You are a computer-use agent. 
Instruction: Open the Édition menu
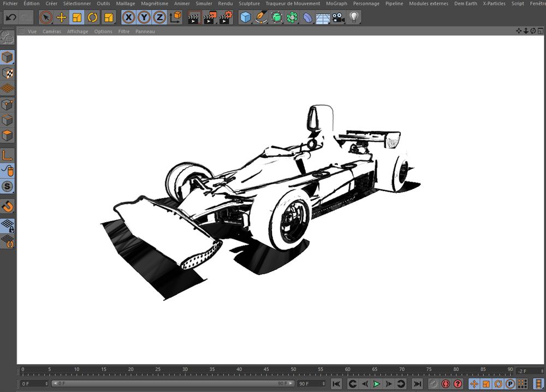coord(31,3)
